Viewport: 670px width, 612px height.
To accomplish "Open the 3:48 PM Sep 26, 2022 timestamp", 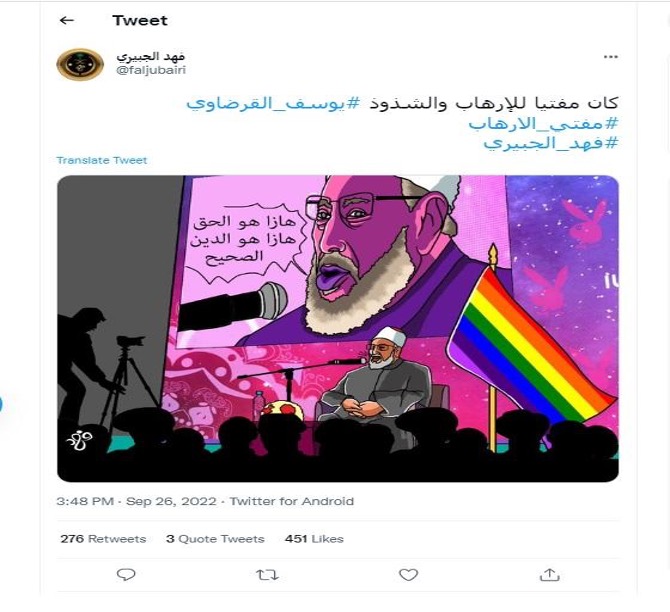I will click(136, 501).
